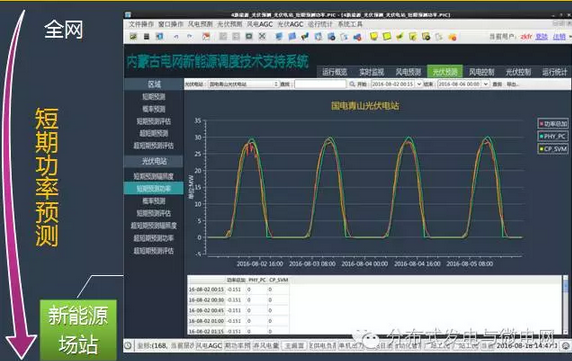Click the undo arrow icon in toolbar

tap(176, 36)
